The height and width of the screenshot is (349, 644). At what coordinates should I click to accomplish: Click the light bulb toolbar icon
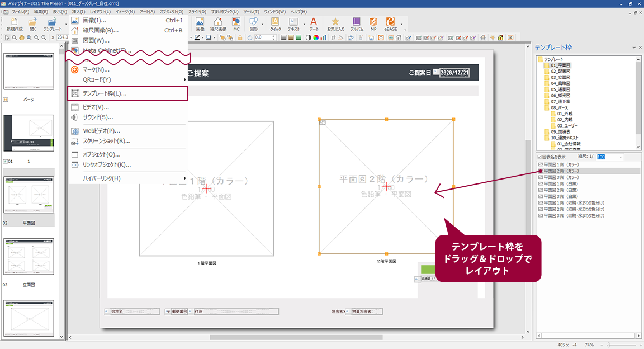point(493,37)
